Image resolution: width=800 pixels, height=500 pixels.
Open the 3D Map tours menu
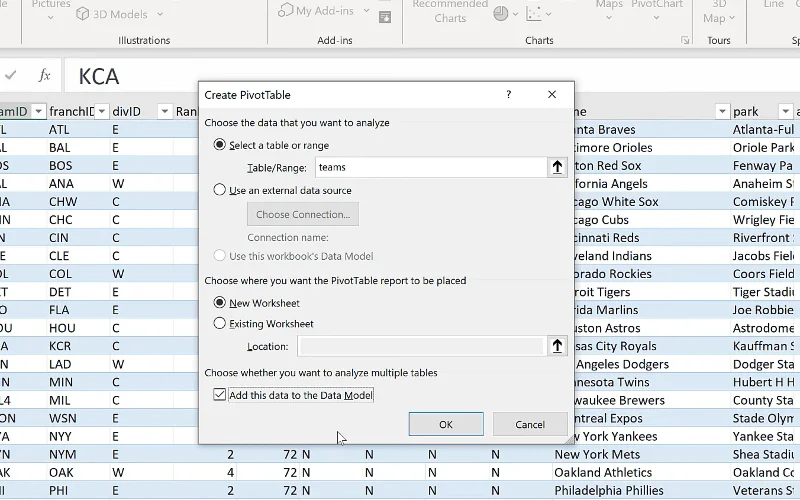click(x=719, y=12)
